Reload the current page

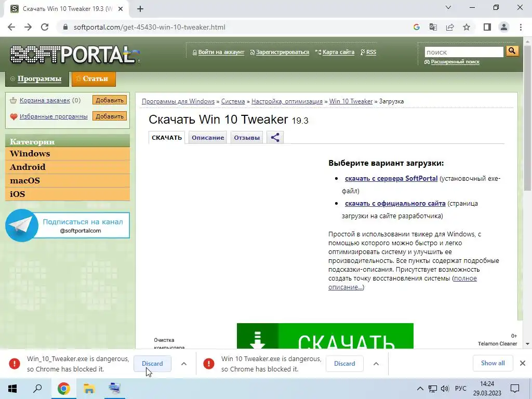click(45, 27)
